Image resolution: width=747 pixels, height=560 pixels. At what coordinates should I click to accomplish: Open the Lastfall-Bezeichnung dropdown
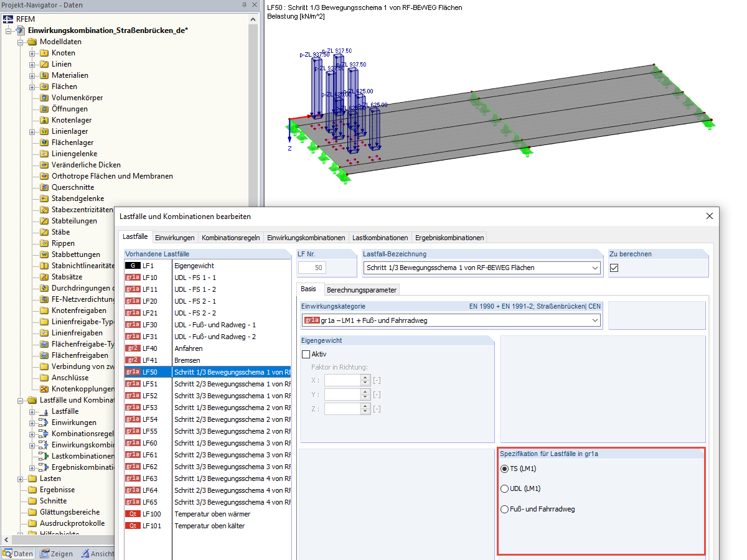click(x=595, y=268)
